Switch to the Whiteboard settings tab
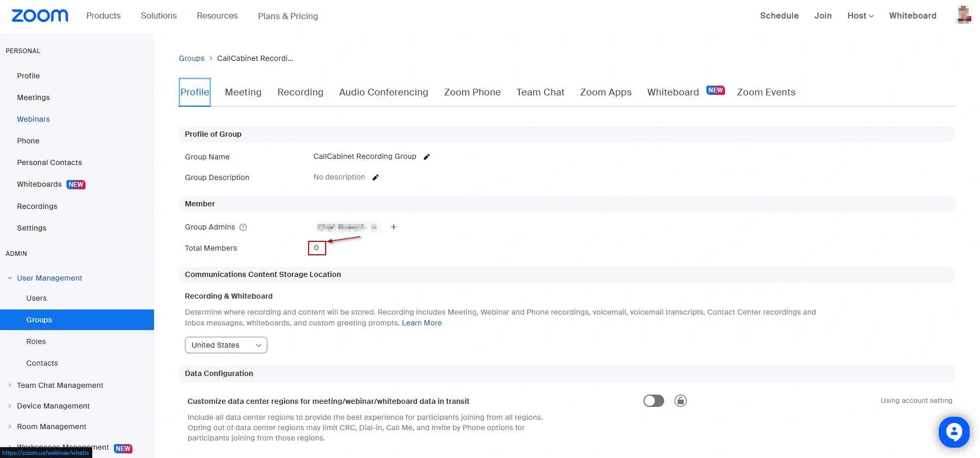The image size is (980, 458). pos(673,92)
